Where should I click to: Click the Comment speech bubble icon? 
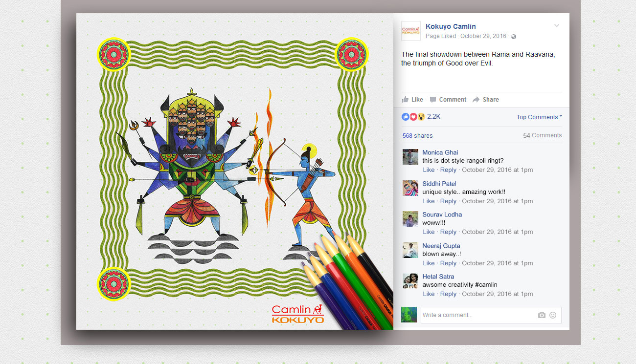click(433, 100)
